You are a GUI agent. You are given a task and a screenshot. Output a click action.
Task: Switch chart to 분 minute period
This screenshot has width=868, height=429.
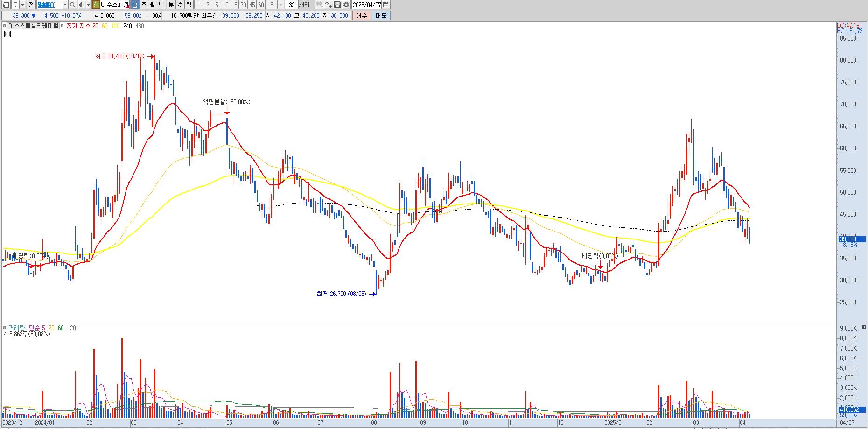click(x=171, y=5)
